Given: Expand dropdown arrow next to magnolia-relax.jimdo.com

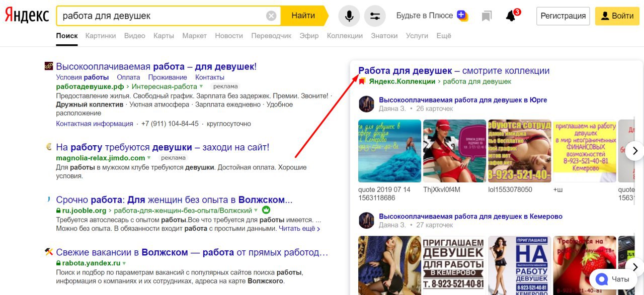Looking at the screenshot, I should tap(149, 158).
